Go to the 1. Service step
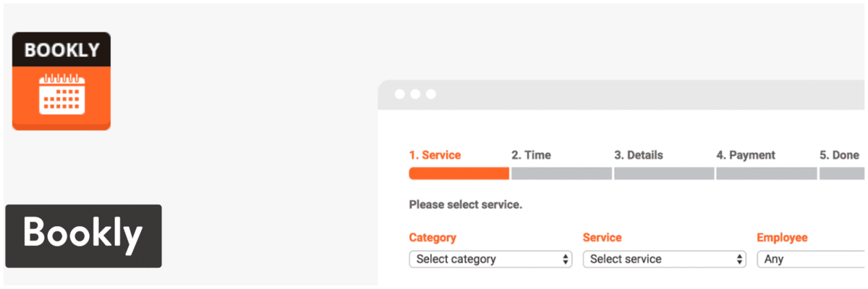868x289 pixels. click(435, 155)
